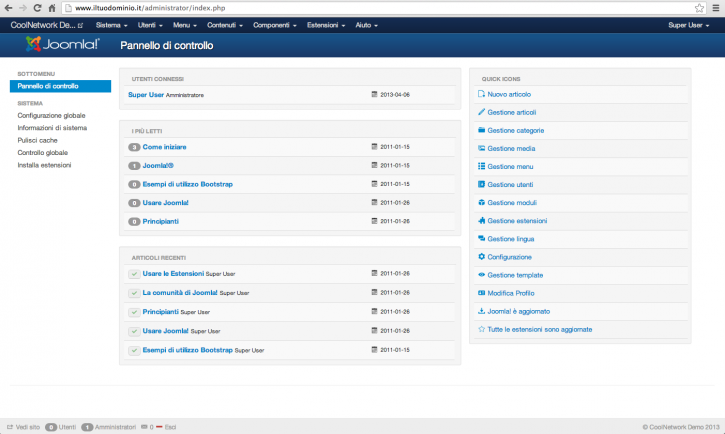Image resolution: width=725 pixels, height=434 pixels.
Task: Click the calendar icon beside 2013-04-06
Action: tap(375, 94)
